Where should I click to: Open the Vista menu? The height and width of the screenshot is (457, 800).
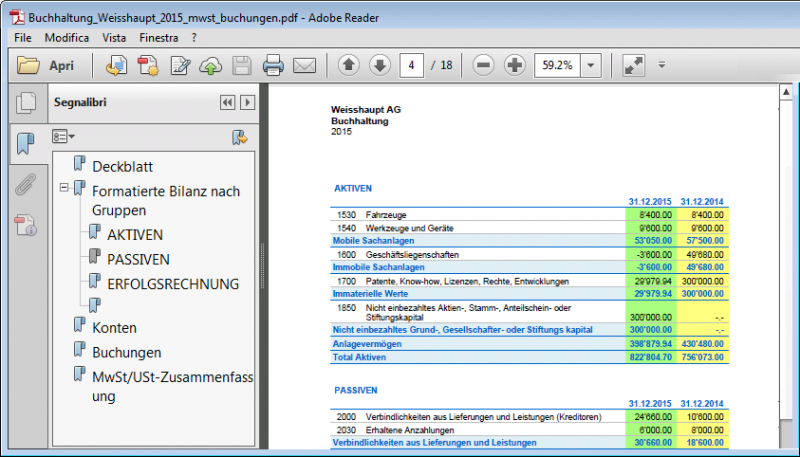(114, 38)
